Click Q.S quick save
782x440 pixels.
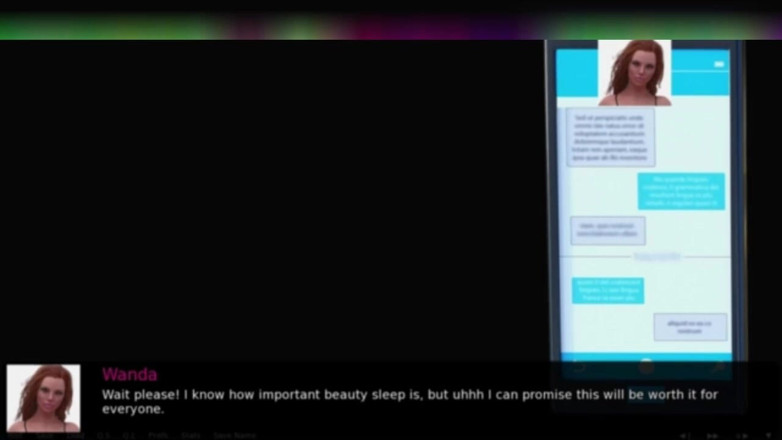pyautogui.click(x=103, y=436)
